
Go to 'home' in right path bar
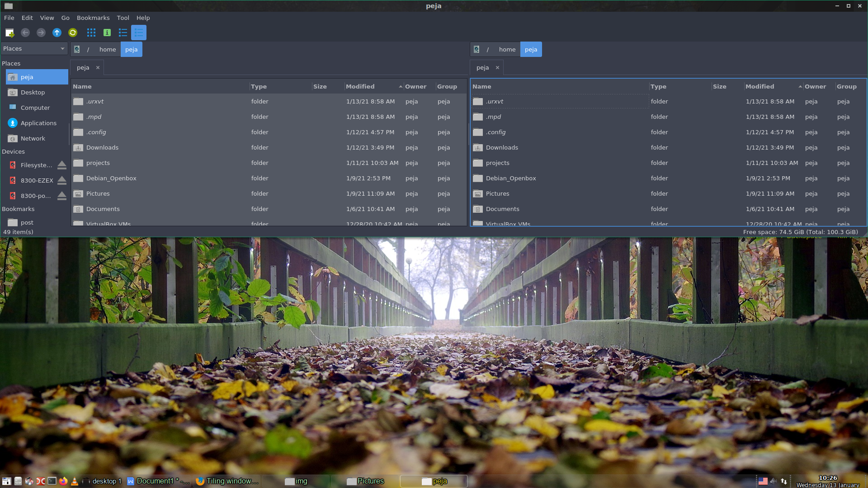(507, 49)
